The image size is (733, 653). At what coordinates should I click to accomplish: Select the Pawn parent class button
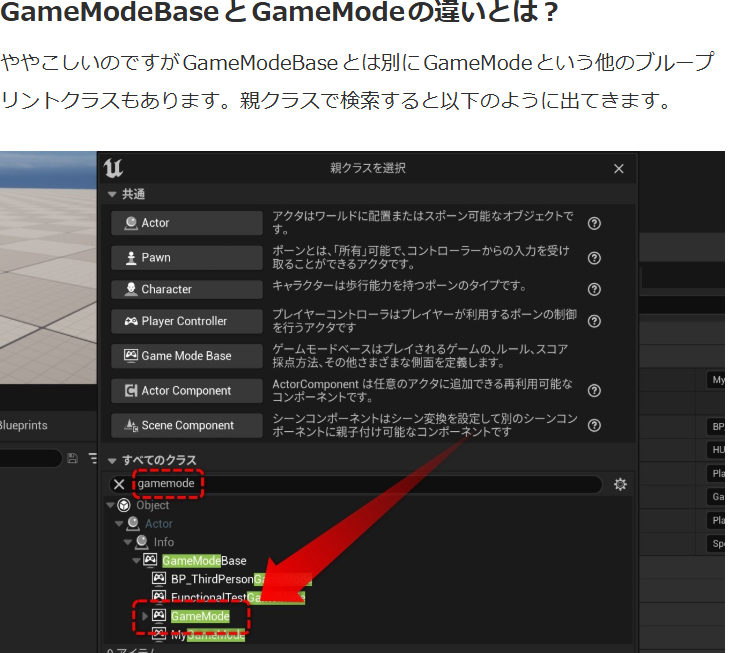coord(187,258)
